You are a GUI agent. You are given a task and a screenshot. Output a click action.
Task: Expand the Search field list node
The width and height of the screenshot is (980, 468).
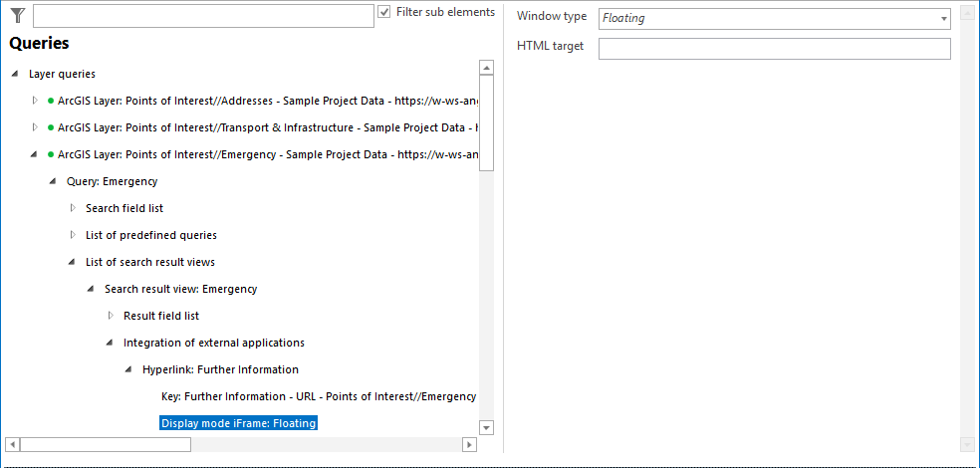(x=73, y=208)
